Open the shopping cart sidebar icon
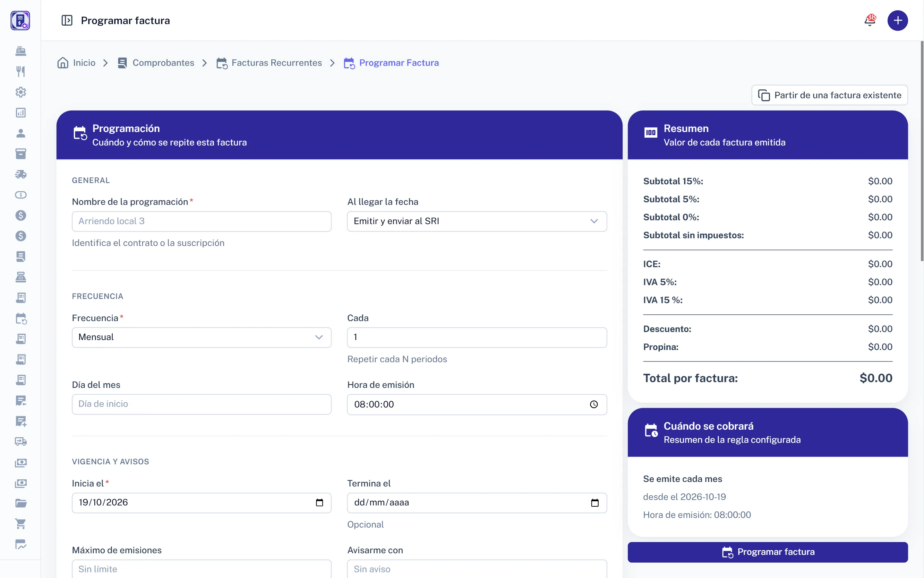This screenshot has height=578, width=924. pyautogui.click(x=21, y=524)
